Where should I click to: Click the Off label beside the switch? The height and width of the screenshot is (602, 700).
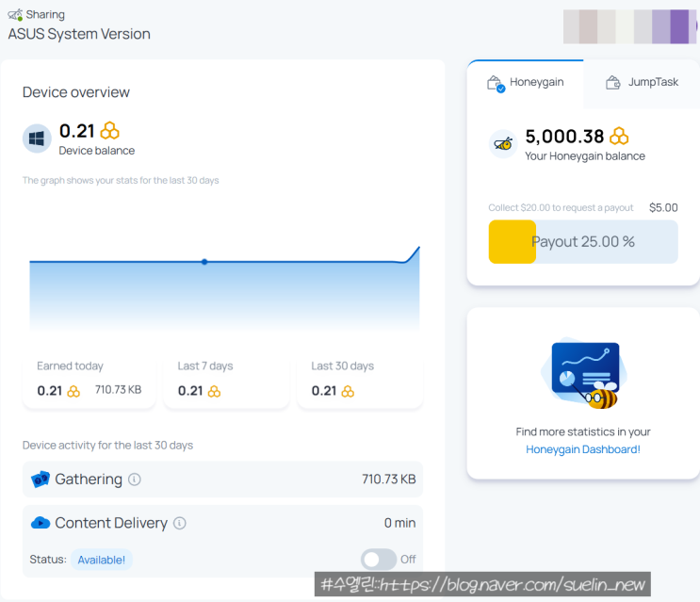click(408, 560)
